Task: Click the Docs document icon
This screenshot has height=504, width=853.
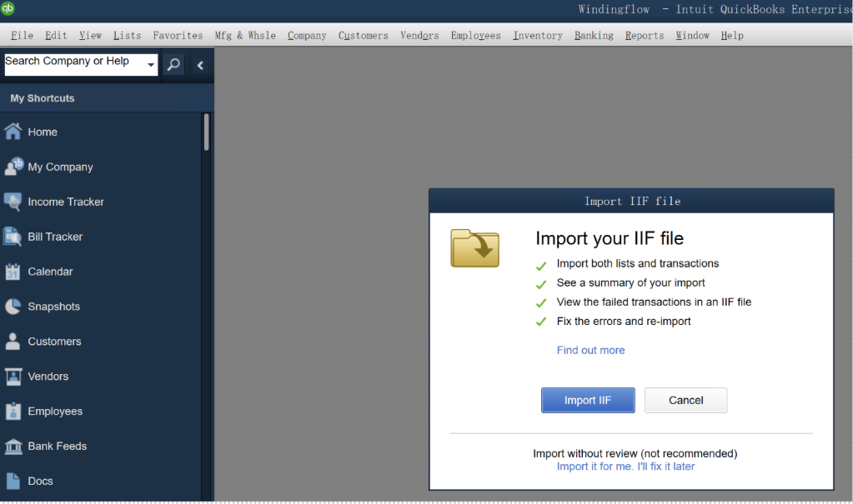Action: pyautogui.click(x=13, y=481)
